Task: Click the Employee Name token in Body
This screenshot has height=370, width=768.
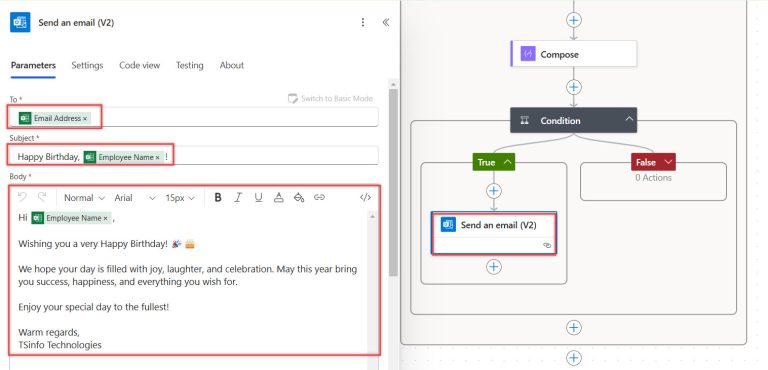Action: click(71, 218)
